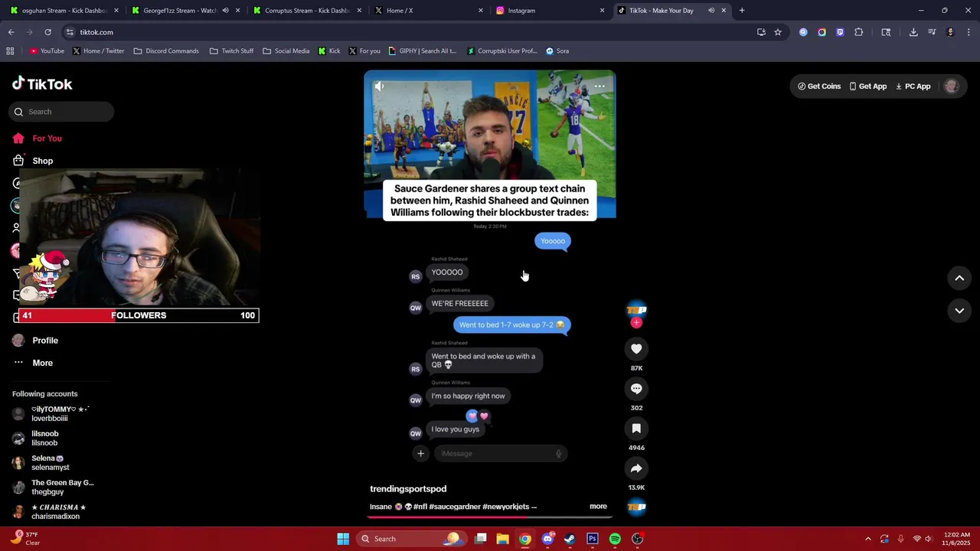Click the browser back arrow
The height and width of the screenshot is (551, 980).
click(x=11, y=32)
